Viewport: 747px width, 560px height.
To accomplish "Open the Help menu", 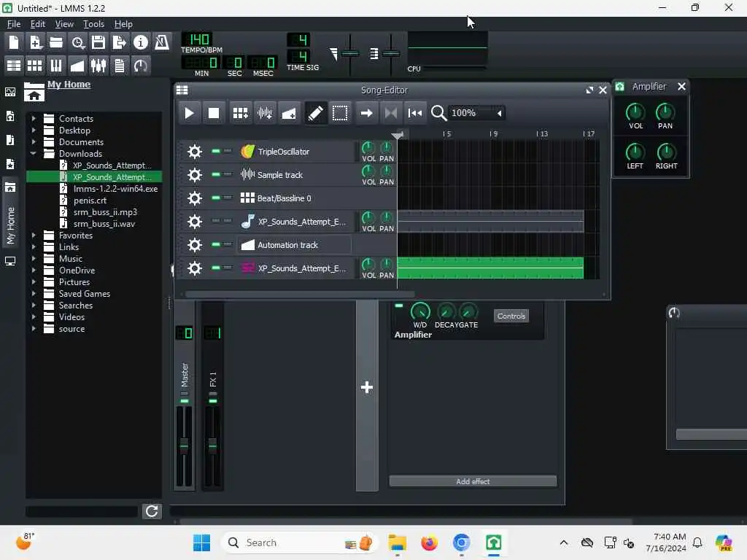I will (123, 24).
